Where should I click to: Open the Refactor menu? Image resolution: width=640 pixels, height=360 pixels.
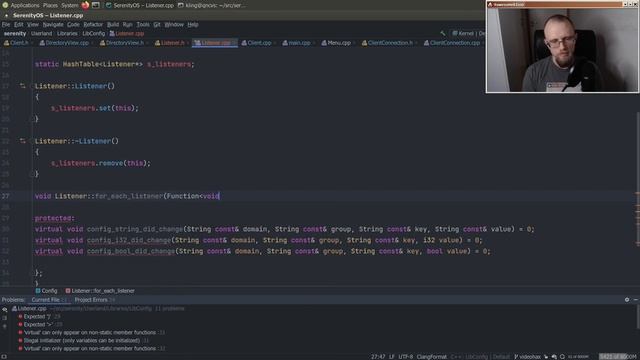[93, 24]
